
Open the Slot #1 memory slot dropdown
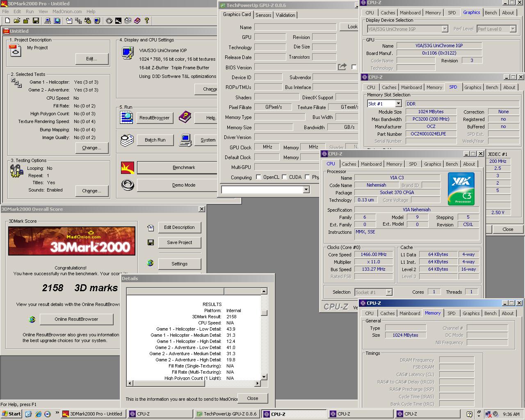point(398,104)
